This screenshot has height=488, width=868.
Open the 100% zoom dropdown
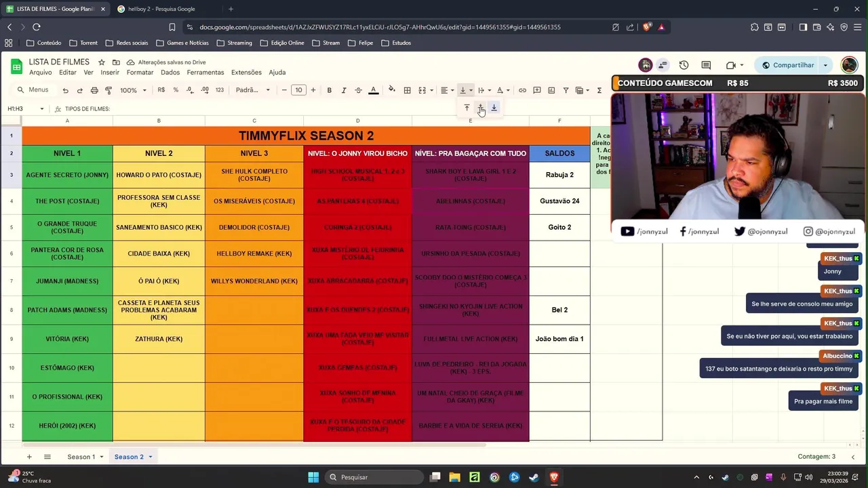coord(133,90)
